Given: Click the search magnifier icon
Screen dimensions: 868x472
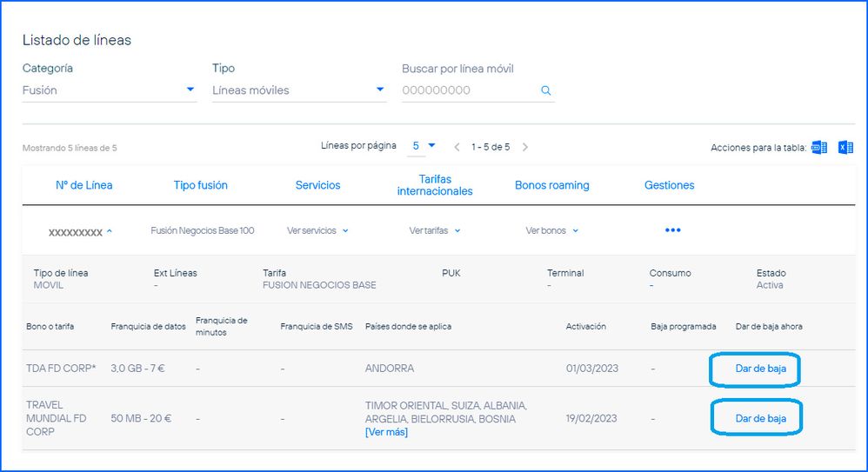Looking at the screenshot, I should 545,90.
